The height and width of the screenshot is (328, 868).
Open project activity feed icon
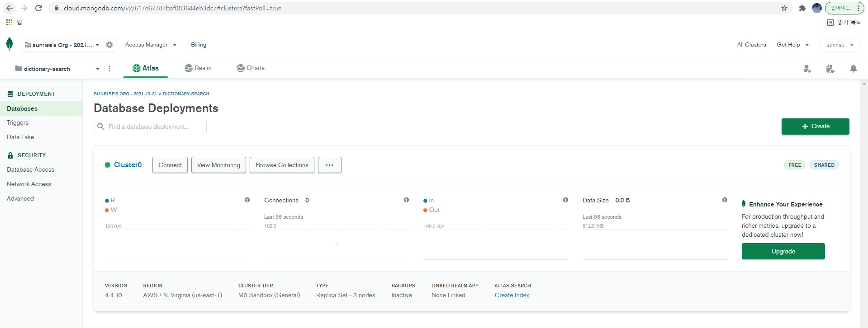830,69
